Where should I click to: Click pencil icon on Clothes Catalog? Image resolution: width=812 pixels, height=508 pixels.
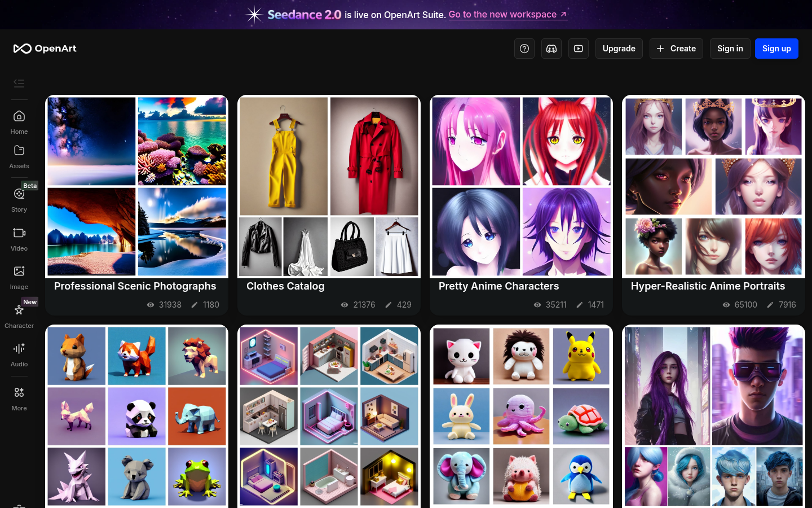click(389, 305)
